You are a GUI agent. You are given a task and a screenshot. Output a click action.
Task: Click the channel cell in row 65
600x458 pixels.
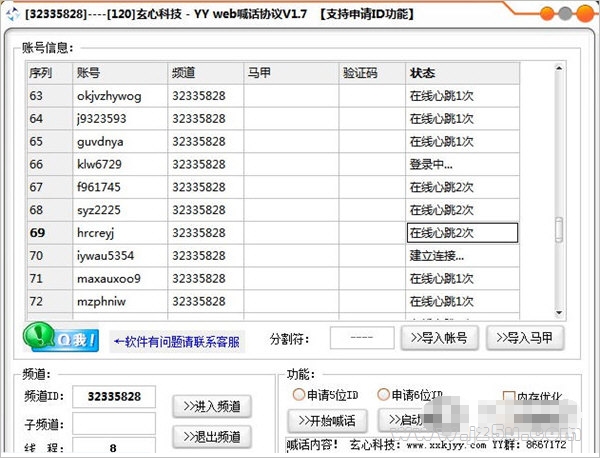point(205,142)
